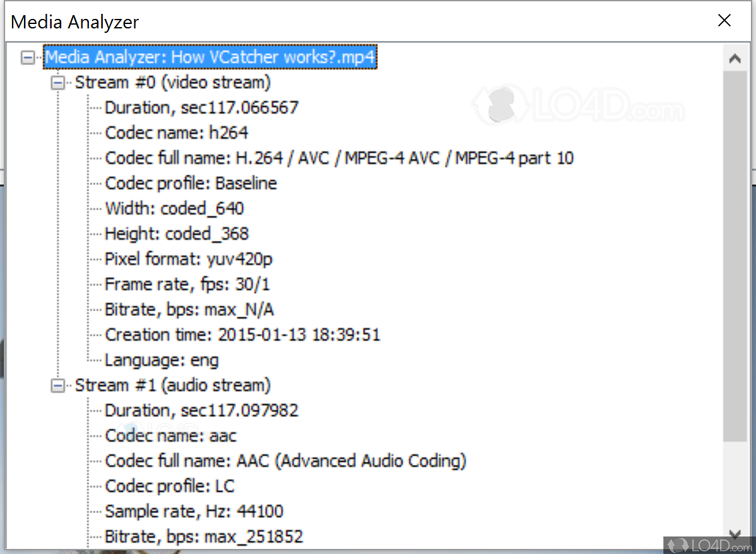Click the vertical scrollbar thumb
The width and height of the screenshot is (756, 554).
[x=735, y=256]
